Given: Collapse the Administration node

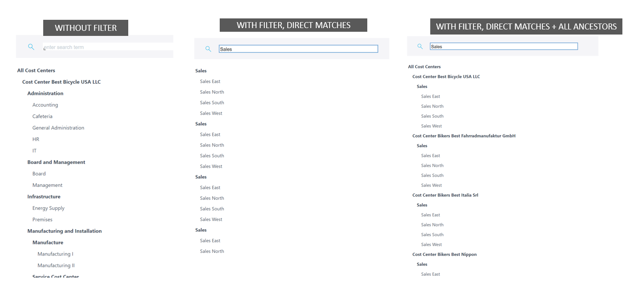Looking at the screenshot, I should 45,93.
